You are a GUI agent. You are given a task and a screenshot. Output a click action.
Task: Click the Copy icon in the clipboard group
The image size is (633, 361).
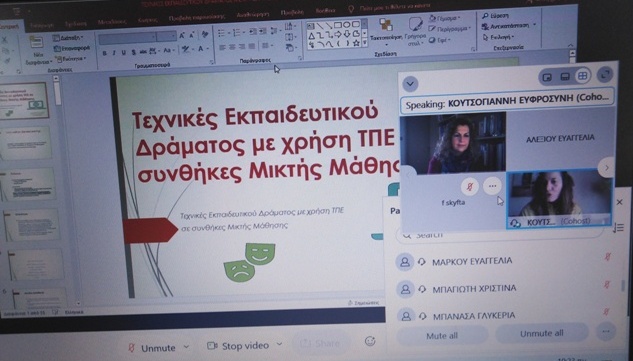point(5,51)
